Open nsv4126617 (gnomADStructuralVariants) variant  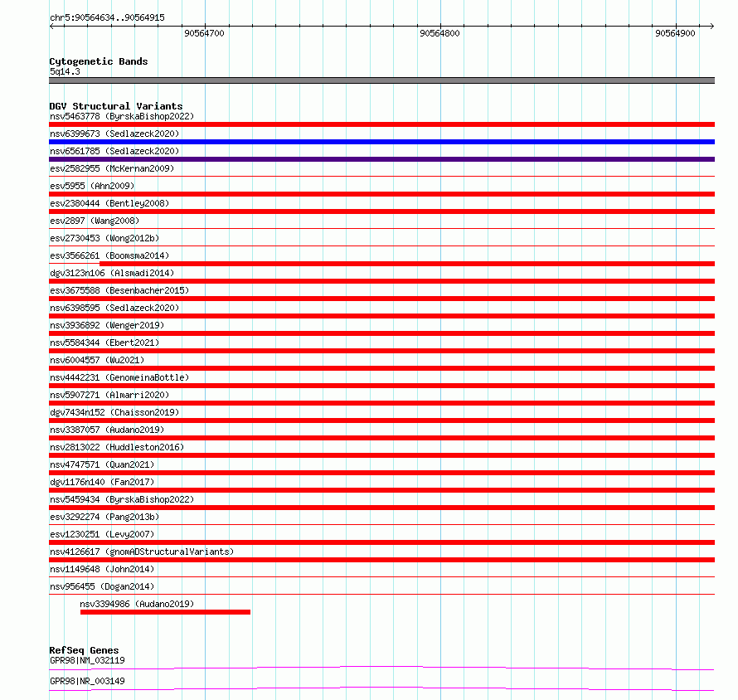[142, 552]
